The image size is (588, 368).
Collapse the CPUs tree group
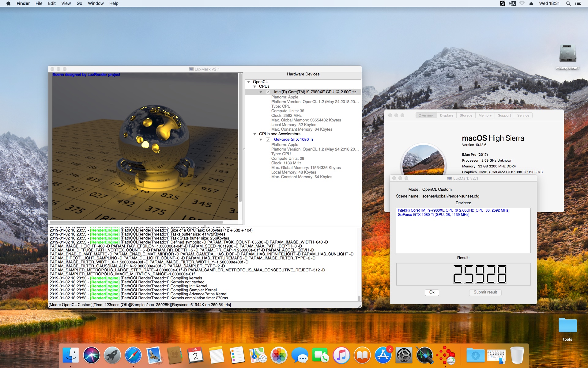[x=255, y=86]
